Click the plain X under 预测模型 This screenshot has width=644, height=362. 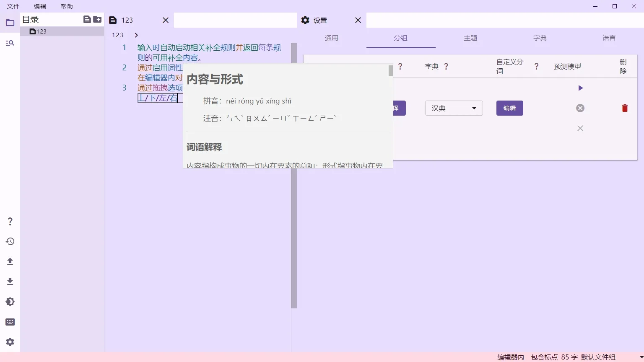580,128
